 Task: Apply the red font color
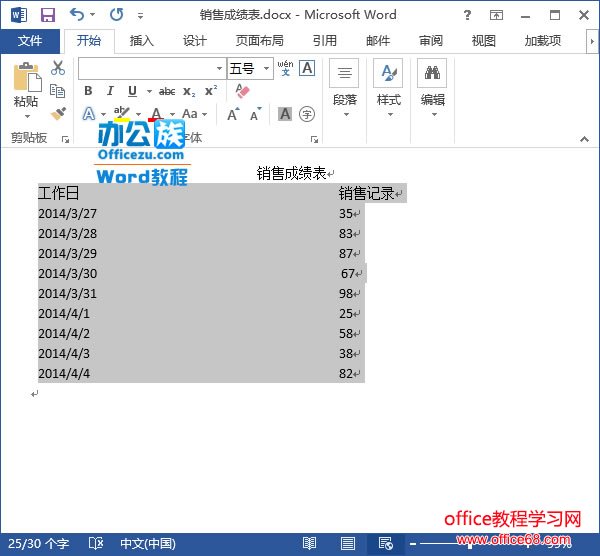click(x=156, y=114)
